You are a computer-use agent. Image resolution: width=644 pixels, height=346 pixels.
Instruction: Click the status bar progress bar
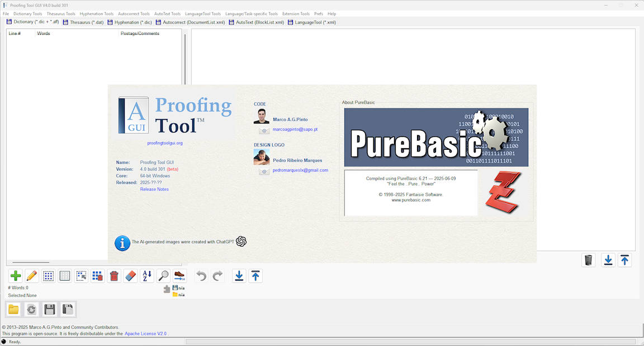pyautogui.click(x=411, y=342)
